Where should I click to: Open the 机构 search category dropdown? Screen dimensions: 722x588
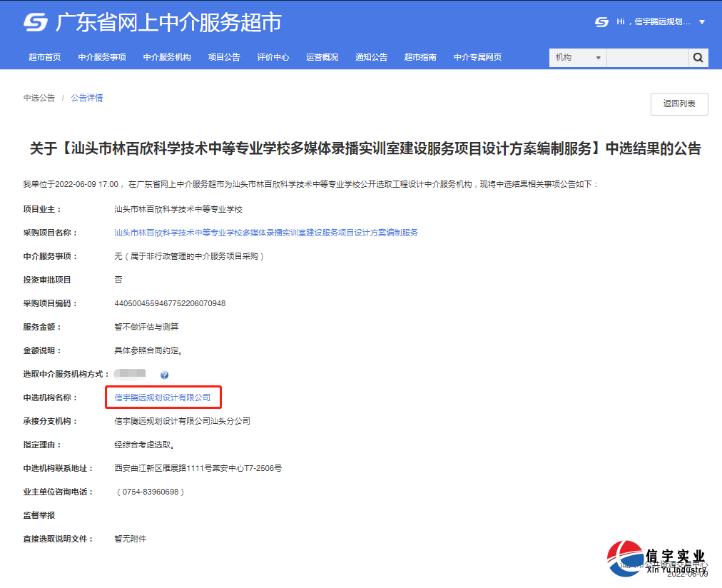576,57
